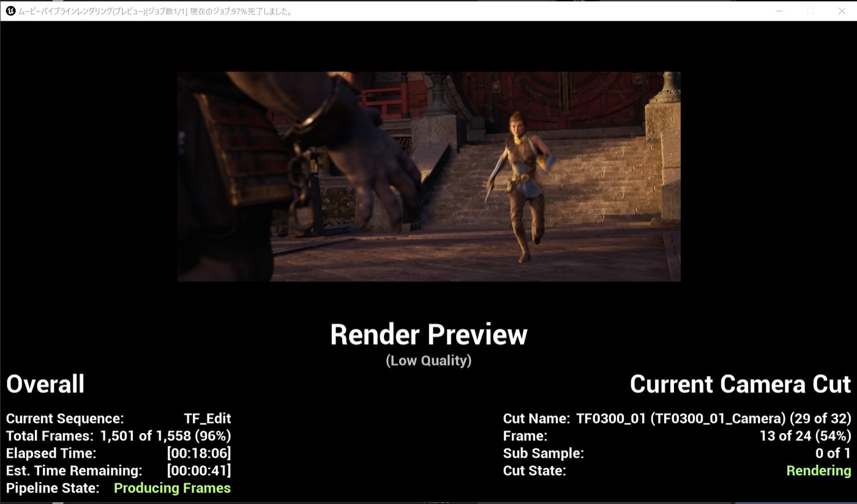Click the Est. Time Remaining: label
Image resolution: width=857 pixels, height=504 pixels.
tap(74, 470)
